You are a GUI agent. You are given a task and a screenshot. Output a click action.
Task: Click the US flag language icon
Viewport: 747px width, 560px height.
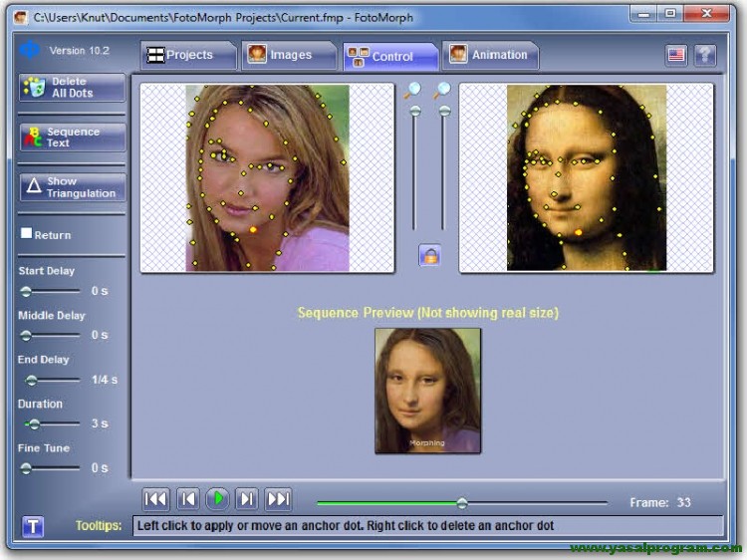tap(676, 55)
